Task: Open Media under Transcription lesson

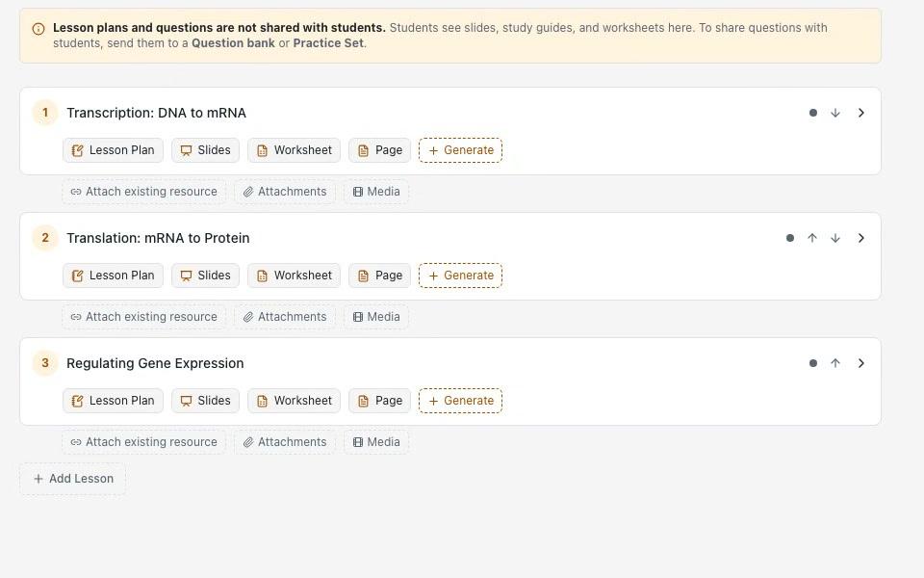Action: (x=376, y=192)
